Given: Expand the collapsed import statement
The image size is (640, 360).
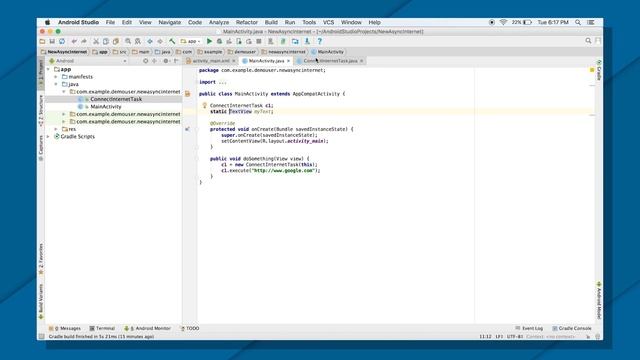Looking at the screenshot, I should 222,82.
